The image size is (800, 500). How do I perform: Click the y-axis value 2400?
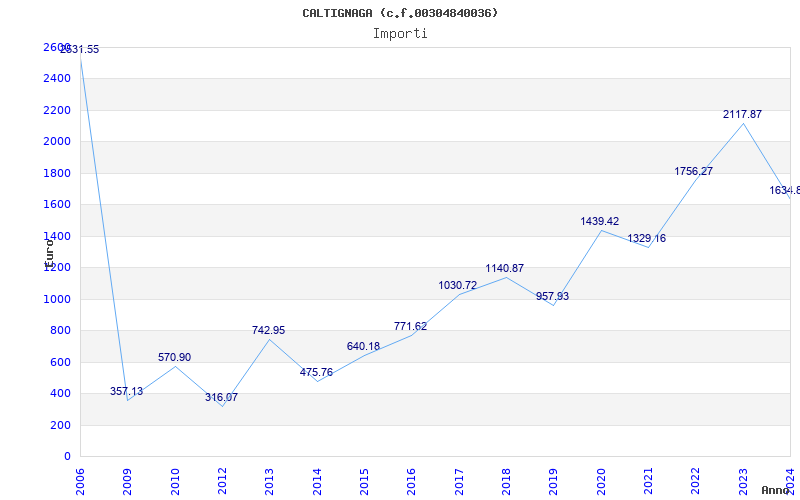(x=57, y=79)
